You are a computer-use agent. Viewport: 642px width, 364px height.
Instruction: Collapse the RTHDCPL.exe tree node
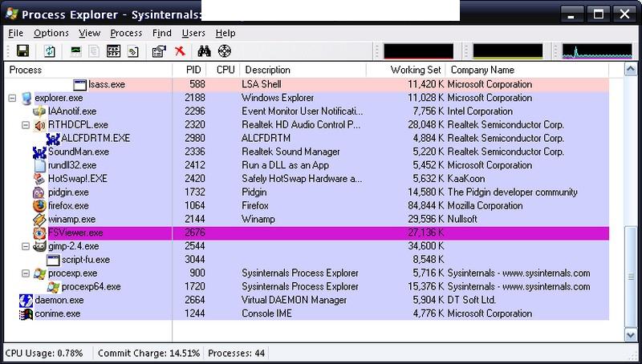(26, 125)
